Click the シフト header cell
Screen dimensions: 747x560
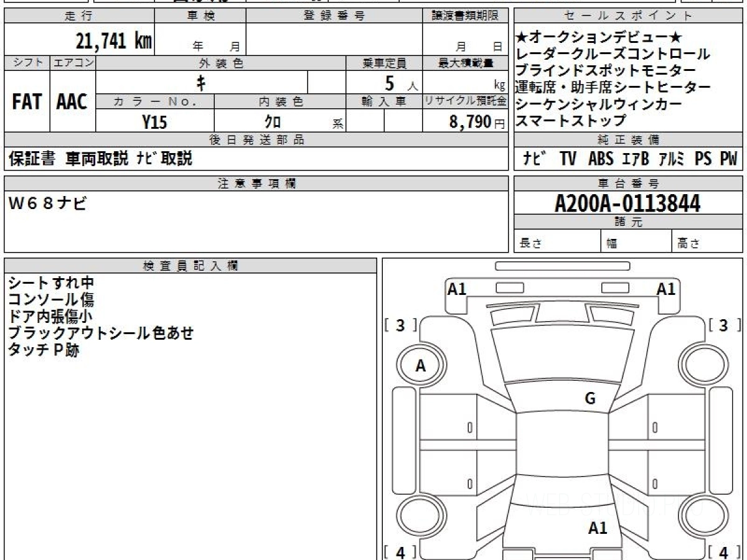[27, 63]
